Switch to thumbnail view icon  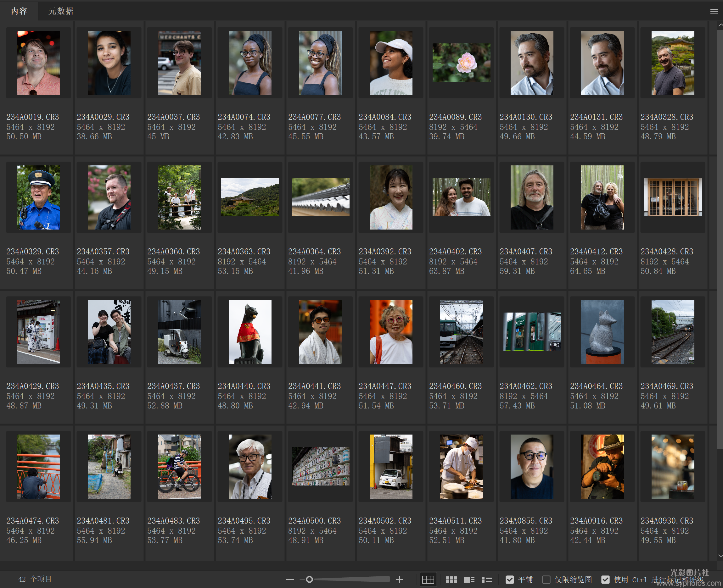pos(451,580)
